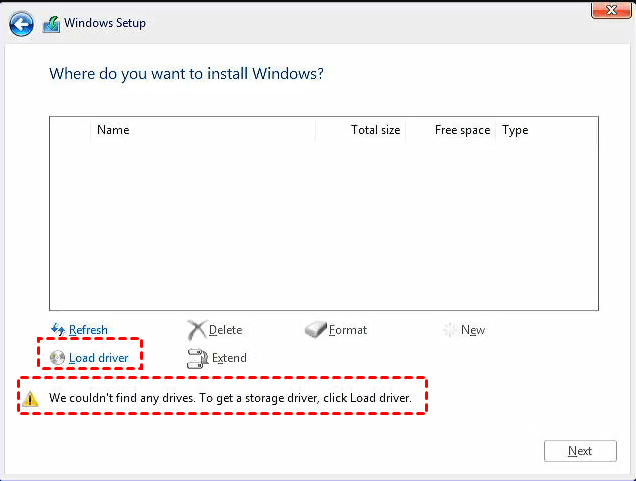Click the back arrow button

tap(20, 24)
